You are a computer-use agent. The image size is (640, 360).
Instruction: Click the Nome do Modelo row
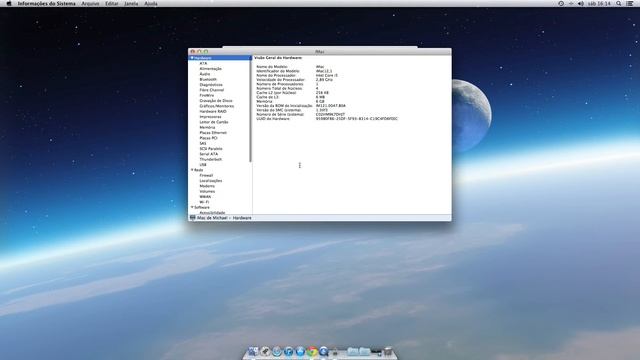pyautogui.click(x=290, y=67)
